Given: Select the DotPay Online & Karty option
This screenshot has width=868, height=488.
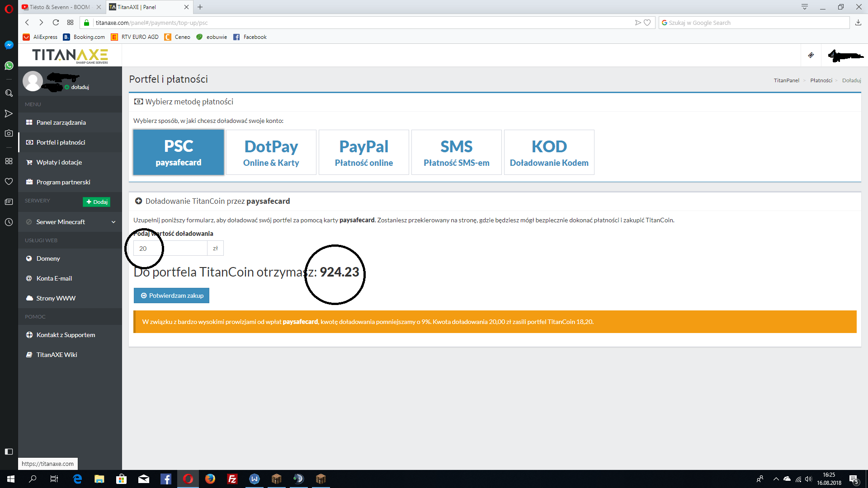Looking at the screenshot, I should click(271, 152).
